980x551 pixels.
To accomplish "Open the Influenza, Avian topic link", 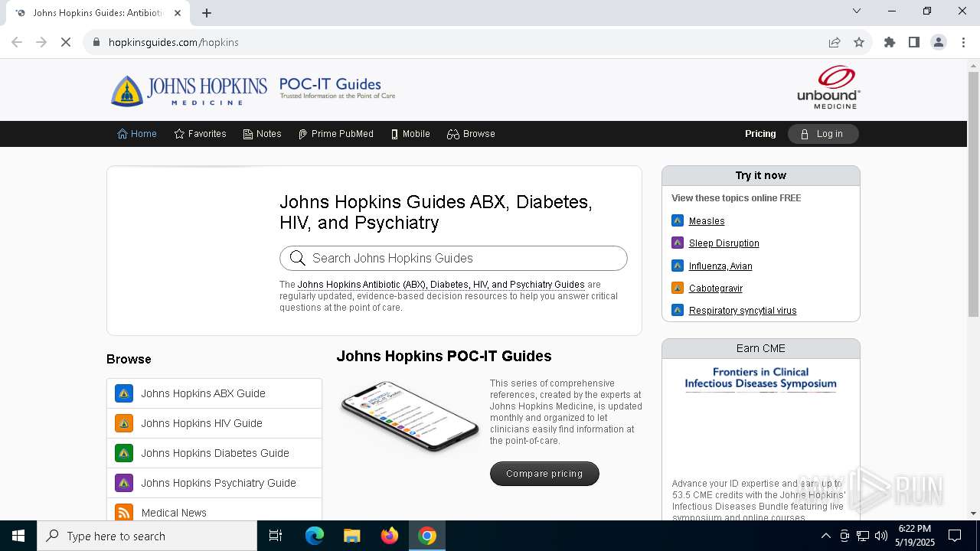I will tap(720, 266).
